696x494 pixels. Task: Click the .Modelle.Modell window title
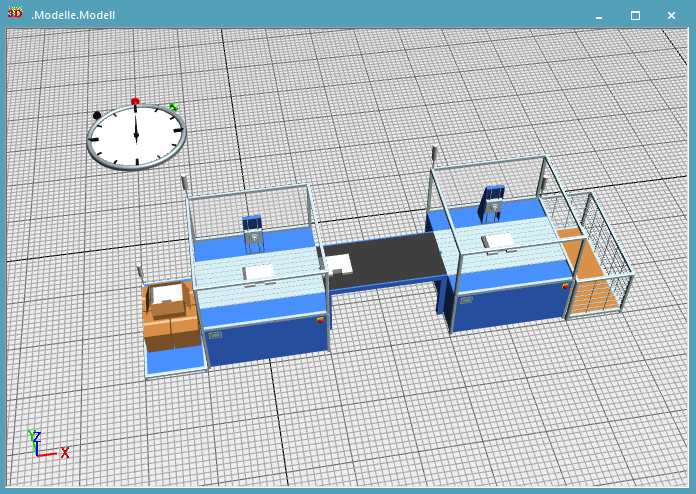pos(73,15)
